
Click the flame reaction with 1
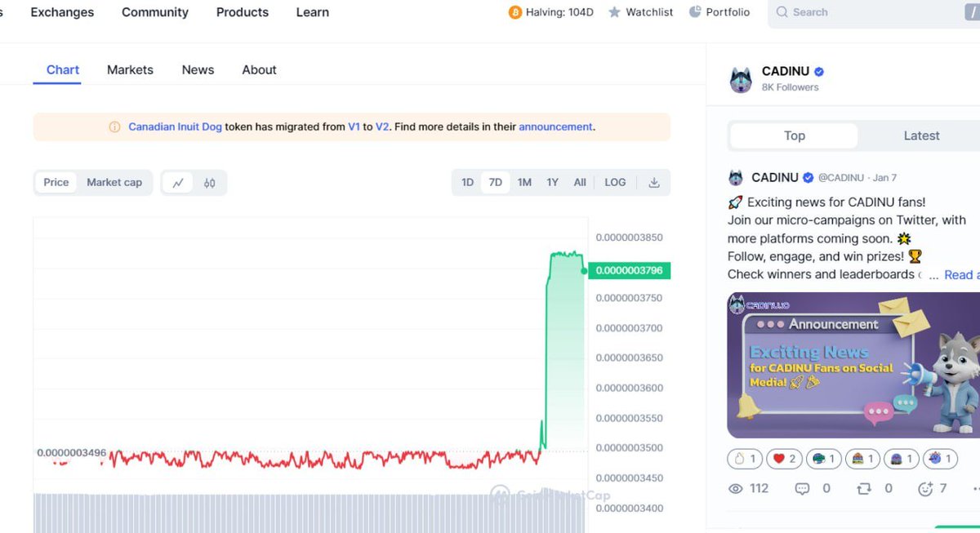coord(745,459)
